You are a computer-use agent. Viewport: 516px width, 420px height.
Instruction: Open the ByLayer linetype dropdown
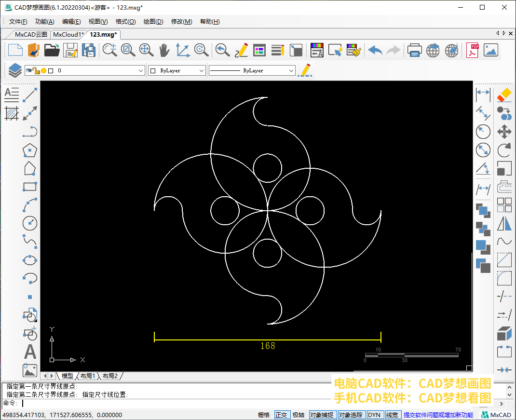pyautogui.click(x=291, y=71)
